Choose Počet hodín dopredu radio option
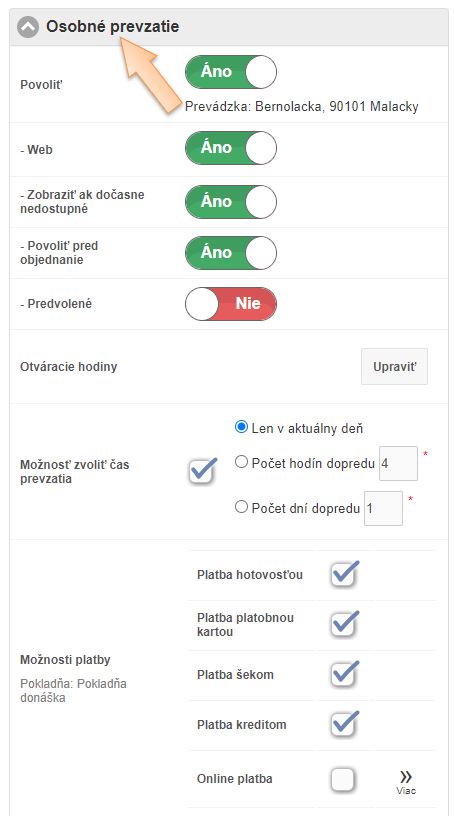454x837 pixels. click(242, 462)
